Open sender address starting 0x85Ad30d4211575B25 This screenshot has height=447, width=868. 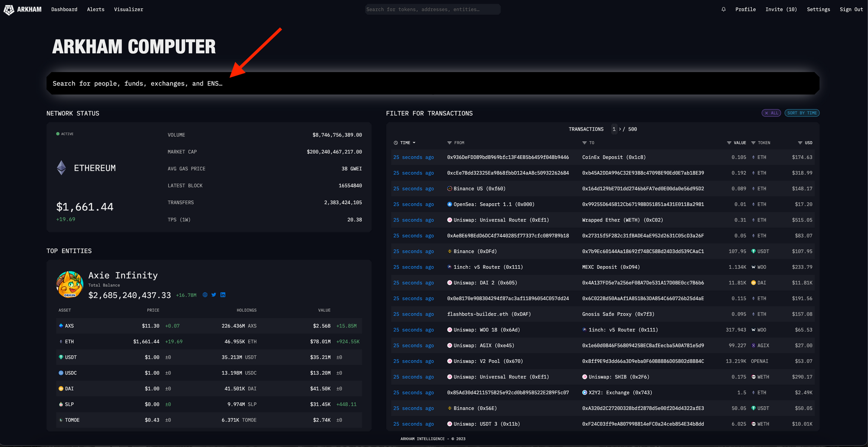508,393
